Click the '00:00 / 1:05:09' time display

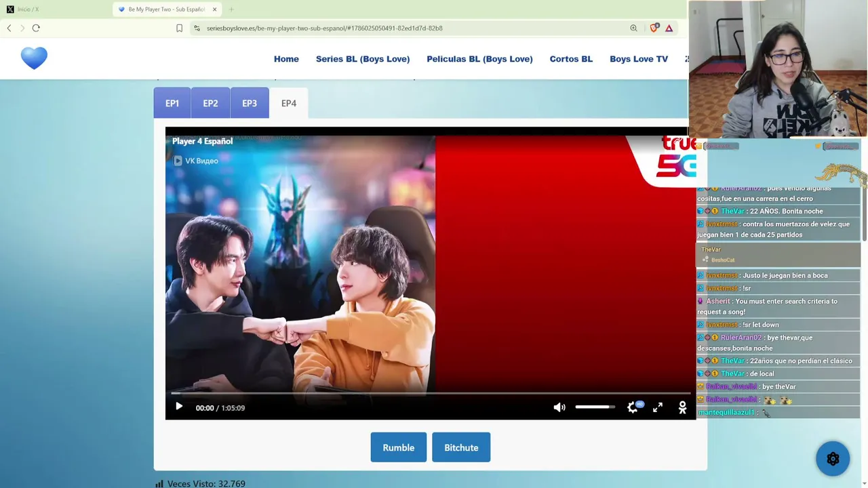pyautogui.click(x=220, y=408)
